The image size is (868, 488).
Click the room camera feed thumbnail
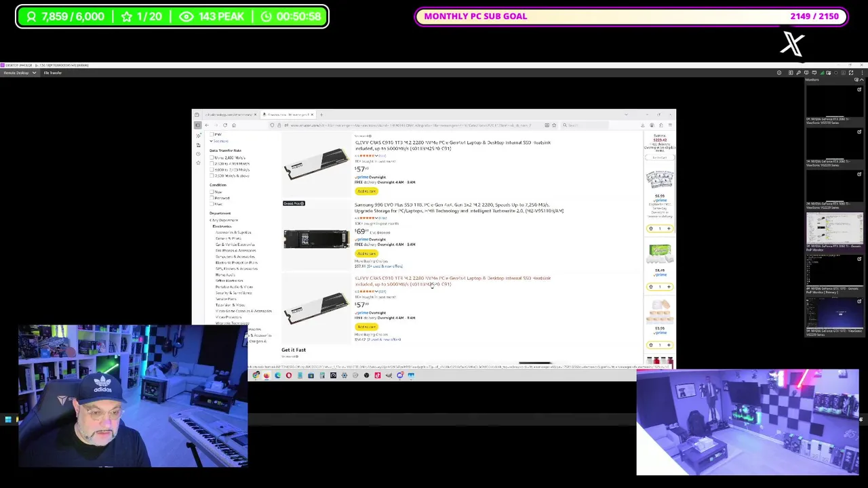click(748, 422)
